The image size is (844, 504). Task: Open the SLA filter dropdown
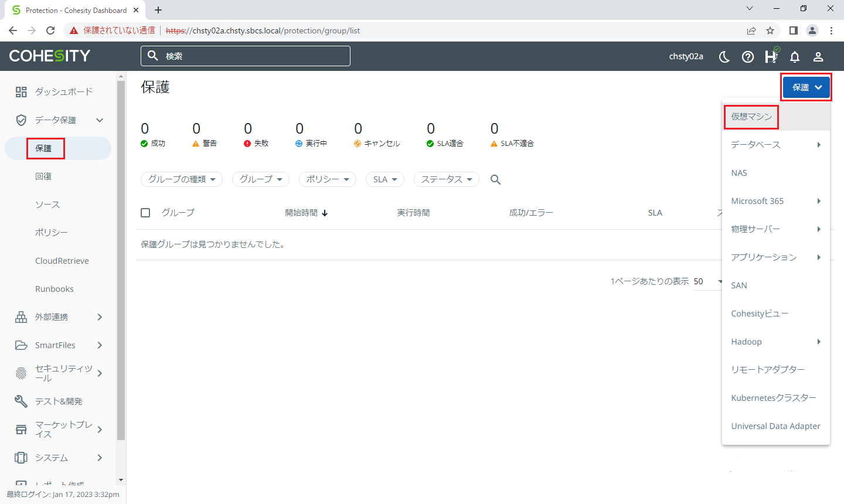click(x=385, y=179)
